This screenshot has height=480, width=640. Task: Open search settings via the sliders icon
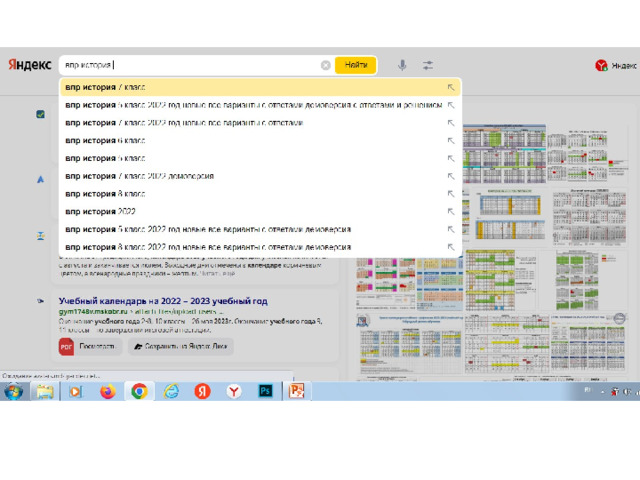[x=428, y=65]
